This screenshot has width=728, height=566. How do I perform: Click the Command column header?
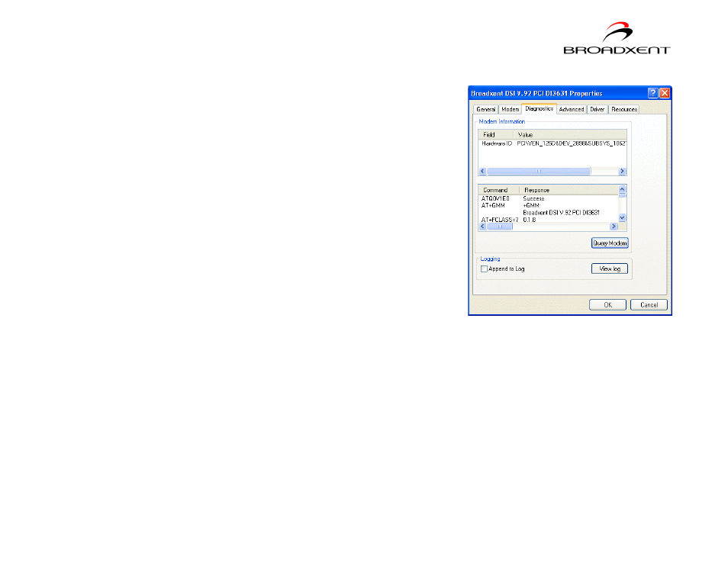pos(499,190)
